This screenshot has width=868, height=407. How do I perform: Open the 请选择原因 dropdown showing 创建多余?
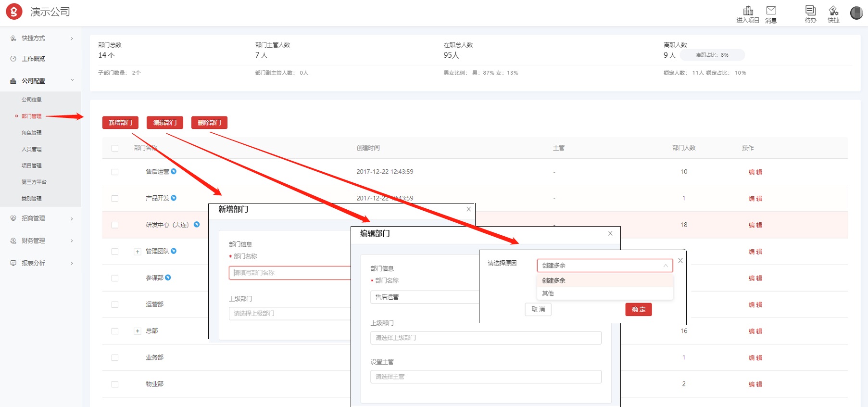[x=604, y=266]
